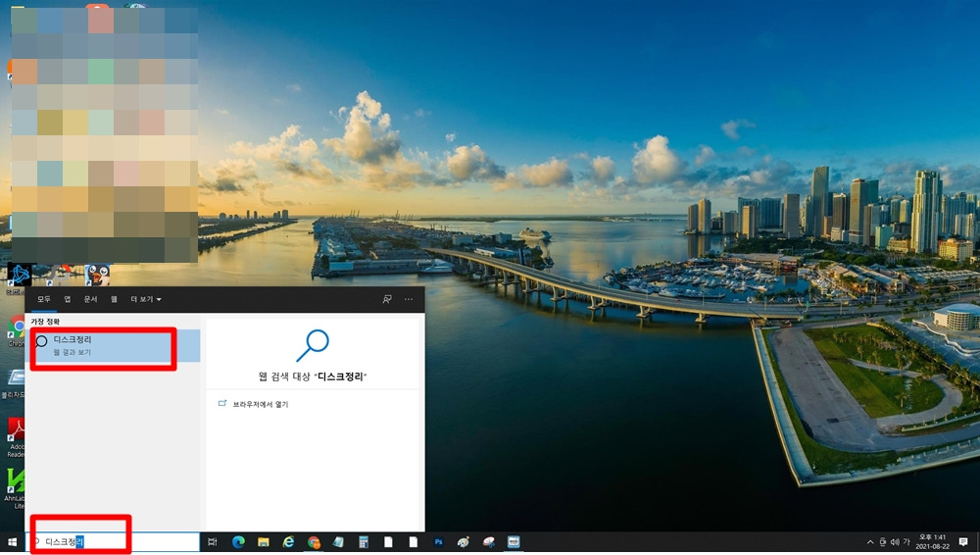Viewport: 980px width, 555px height.
Task: Click the taskbar search input field
Action: pos(113,542)
